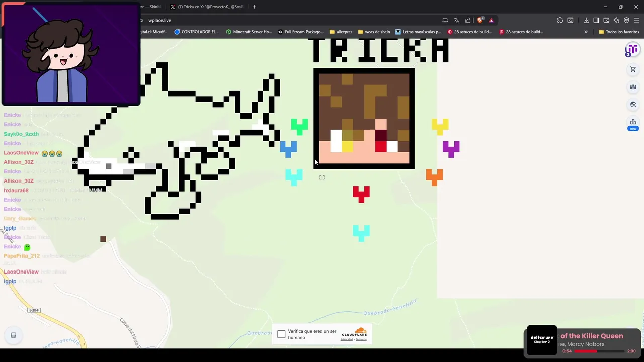Viewport: 644px width, 362px height.
Task: Open the Brave VPN shield icon
Action: 626,20
